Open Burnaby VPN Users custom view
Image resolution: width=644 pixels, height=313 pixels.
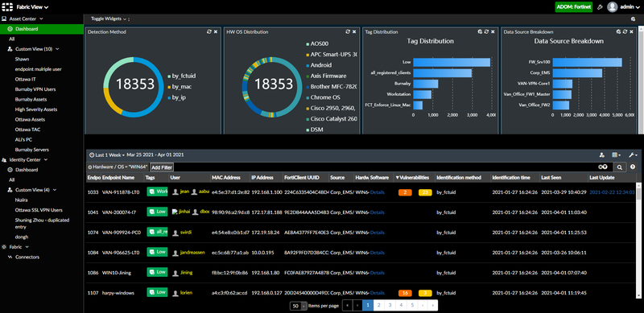[35, 89]
